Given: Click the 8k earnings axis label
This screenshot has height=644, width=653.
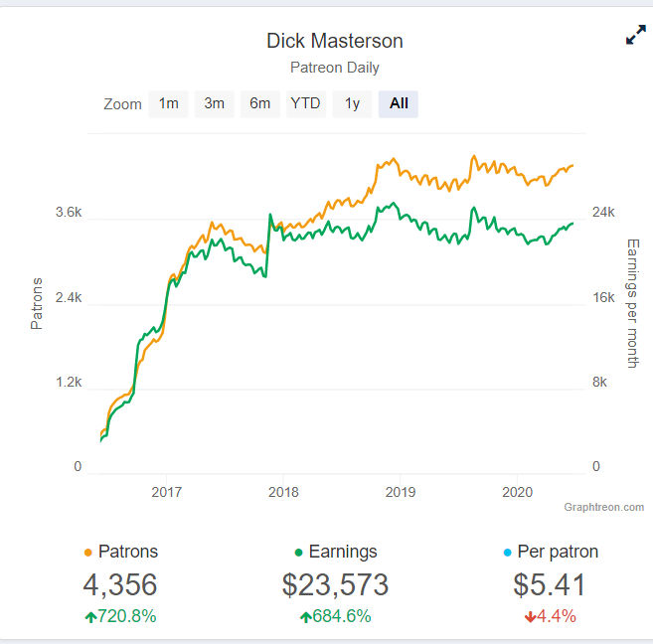Looking at the screenshot, I should (x=599, y=383).
